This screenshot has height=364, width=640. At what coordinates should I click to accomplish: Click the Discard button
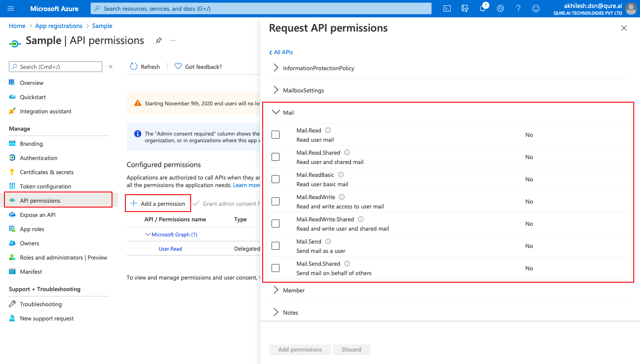[x=352, y=349]
